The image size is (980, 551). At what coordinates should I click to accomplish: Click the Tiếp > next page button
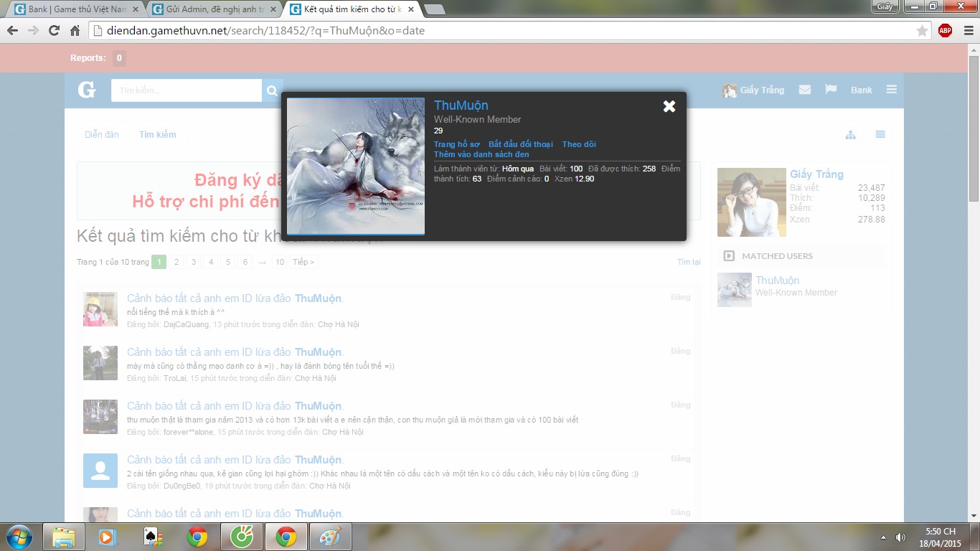pos(303,262)
